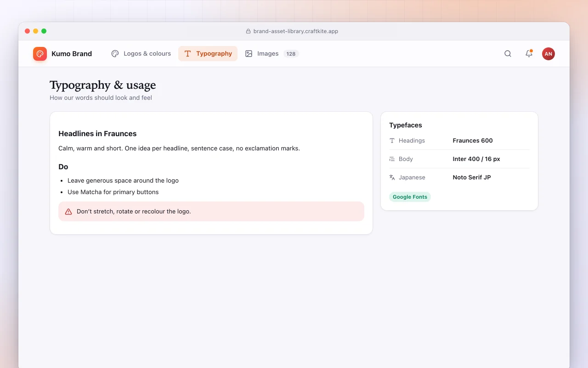Image resolution: width=588 pixels, height=368 pixels.
Task: Maximize window with green button
Action: [44, 31]
